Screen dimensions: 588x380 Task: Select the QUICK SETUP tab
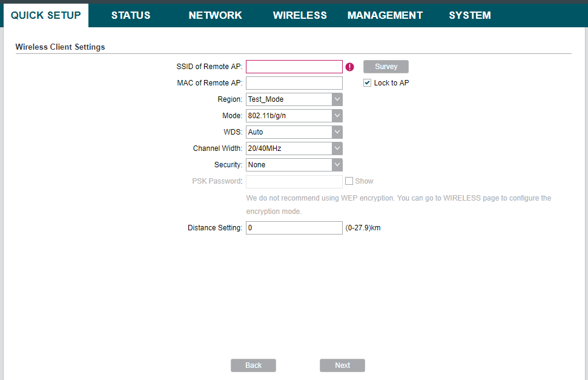click(x=45, y=15)
